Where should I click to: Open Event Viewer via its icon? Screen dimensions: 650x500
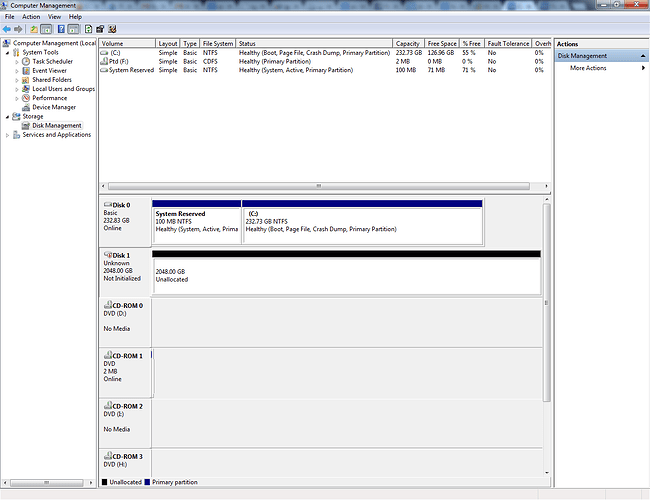click(26, 70)
